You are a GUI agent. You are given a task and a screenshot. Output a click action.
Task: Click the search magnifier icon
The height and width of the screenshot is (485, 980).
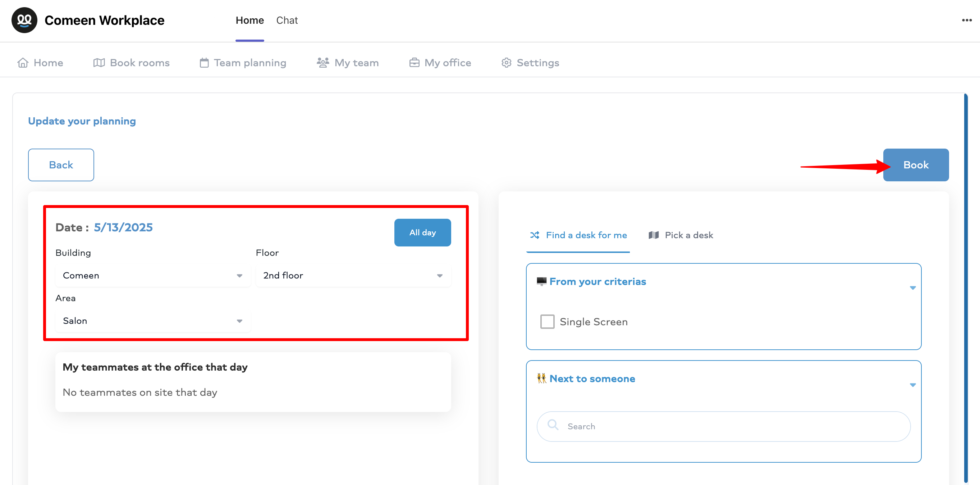553,425
